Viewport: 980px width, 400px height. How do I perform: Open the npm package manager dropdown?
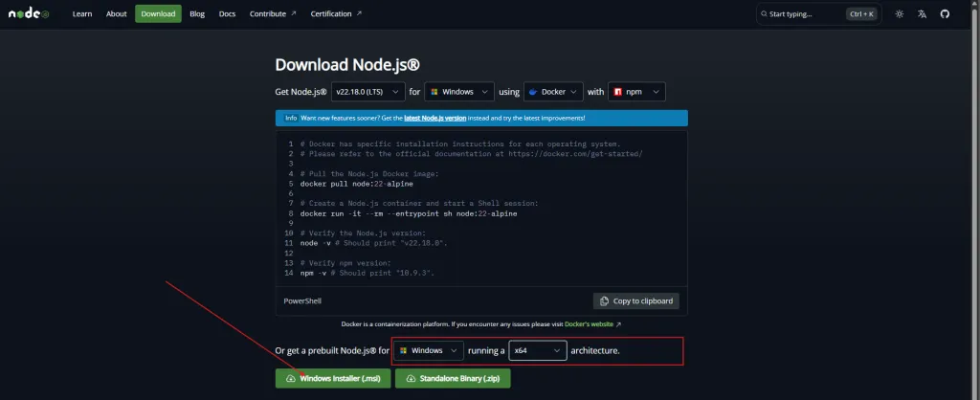coord(636,92)
